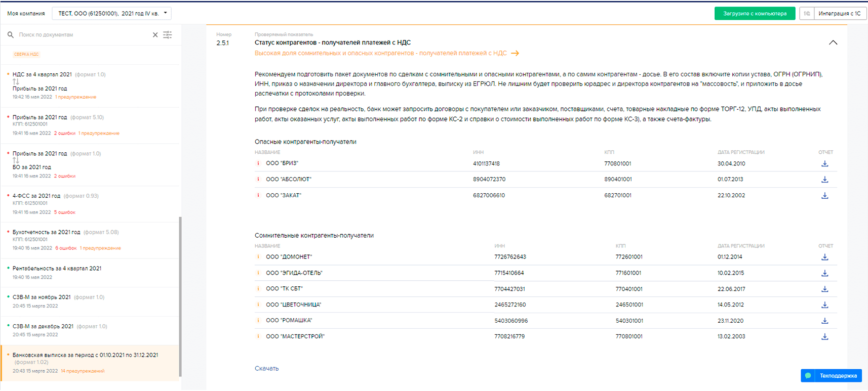Clear the document search with X icon
This screenshot has height=391, width=868.
tap(155, 35)
